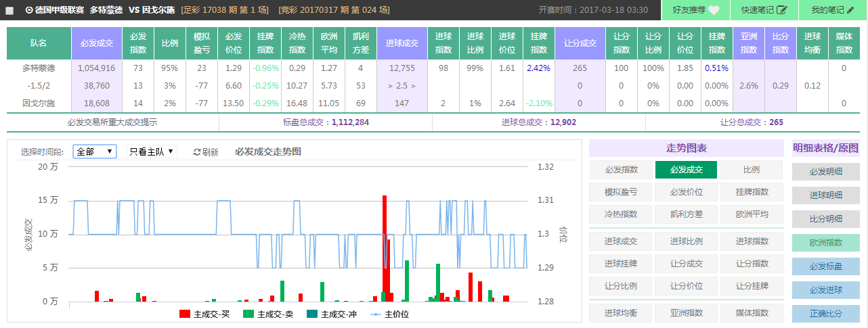Click the pencil icon on 我的笔记

point(850,10)
